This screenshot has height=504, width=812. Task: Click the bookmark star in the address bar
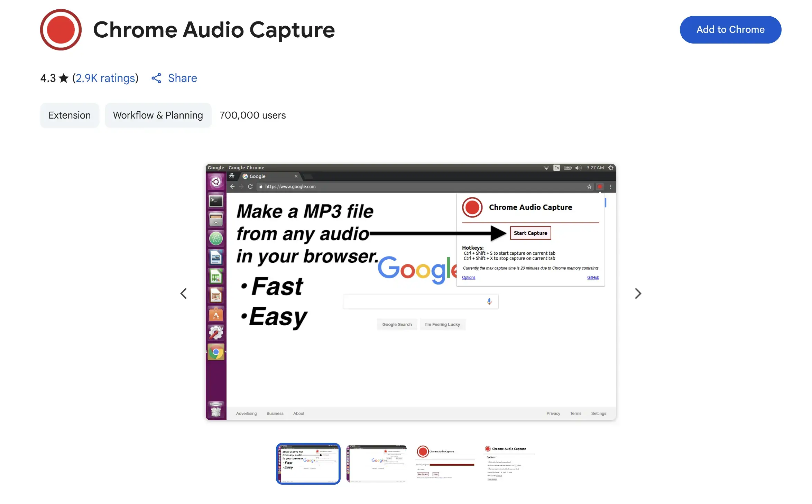coord(589,186)
